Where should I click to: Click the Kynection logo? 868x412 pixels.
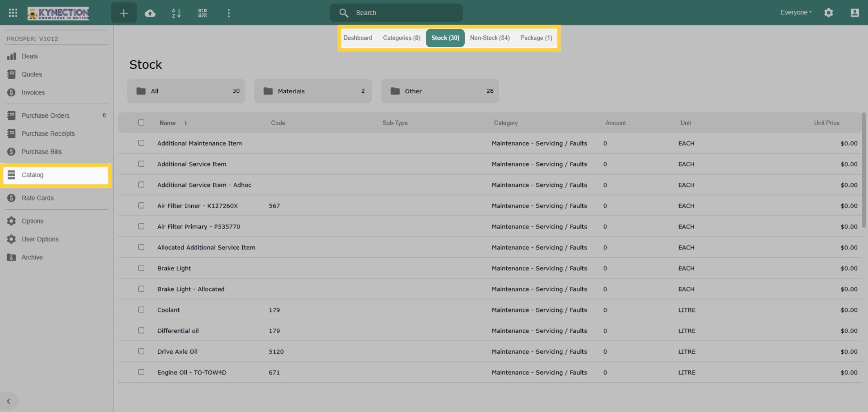pyautogui.click(x=58, y=13)
